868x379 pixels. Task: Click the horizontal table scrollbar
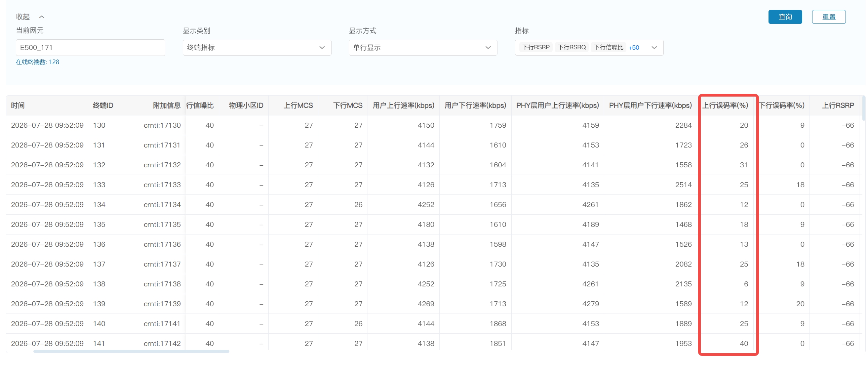click(x=131, y=351)
